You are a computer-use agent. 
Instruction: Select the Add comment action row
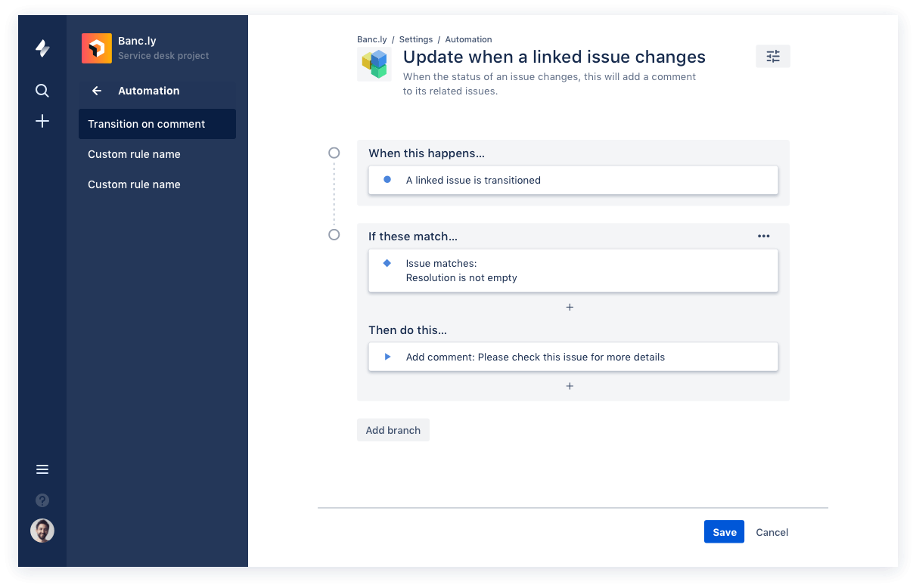pyautogui.click(x=573, y=356)
